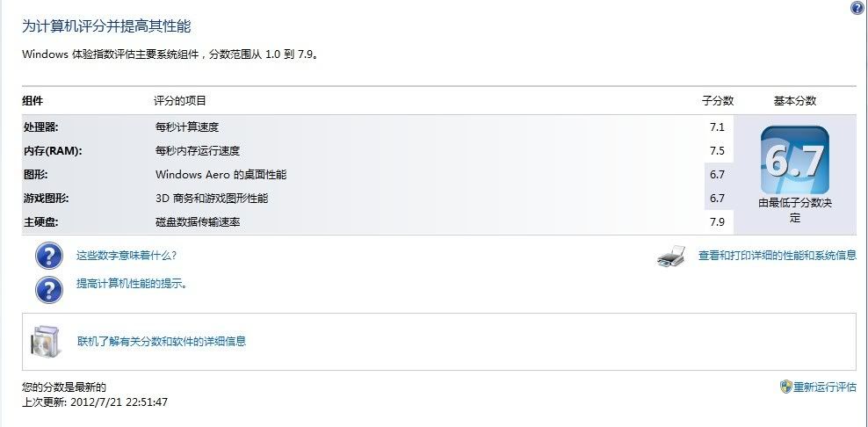Click question icon beside 这些数字意味着什么

click(48, 256)
